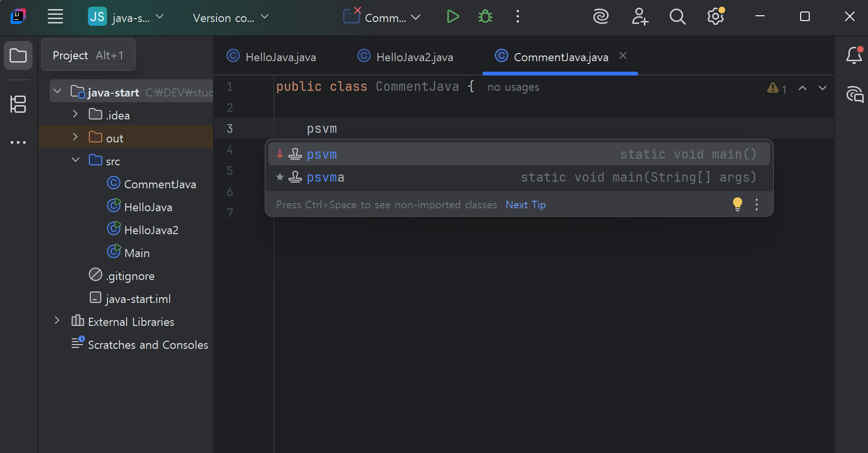
Task: Expand the .idea folder
Action: click(x=75, y=114)
